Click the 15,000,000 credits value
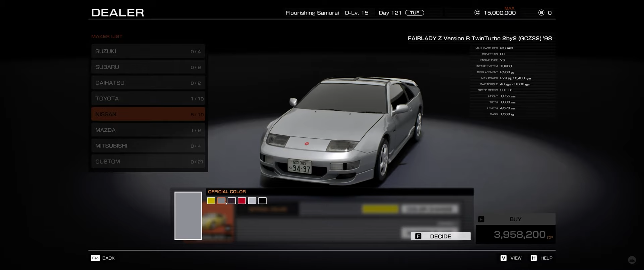This screenshot has width=644, height=270. pyautogui.click(x=499, y=13)
